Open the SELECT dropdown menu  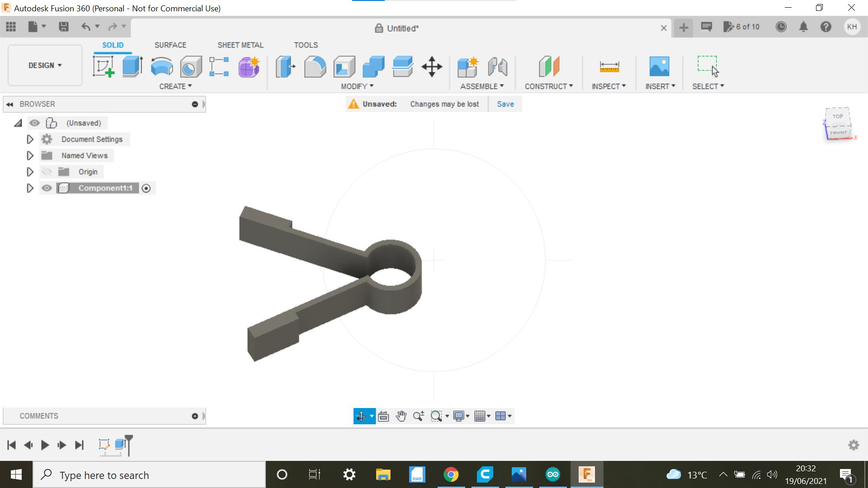(x=708, y=86)
